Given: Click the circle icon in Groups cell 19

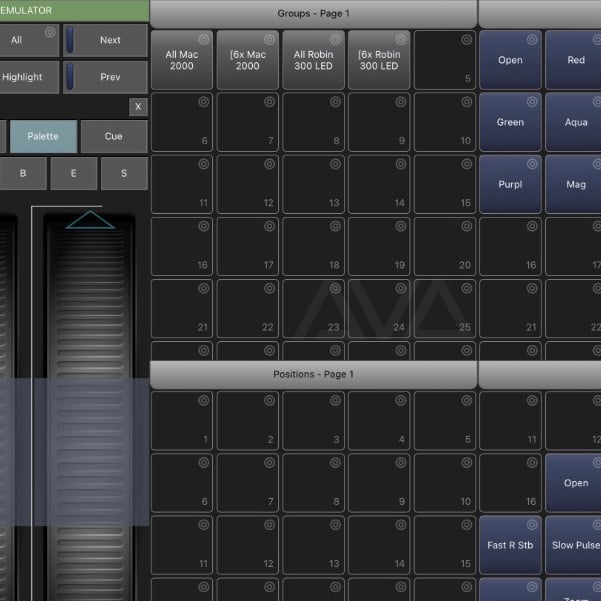Looking at the screenshot, I should coord(401,226).
